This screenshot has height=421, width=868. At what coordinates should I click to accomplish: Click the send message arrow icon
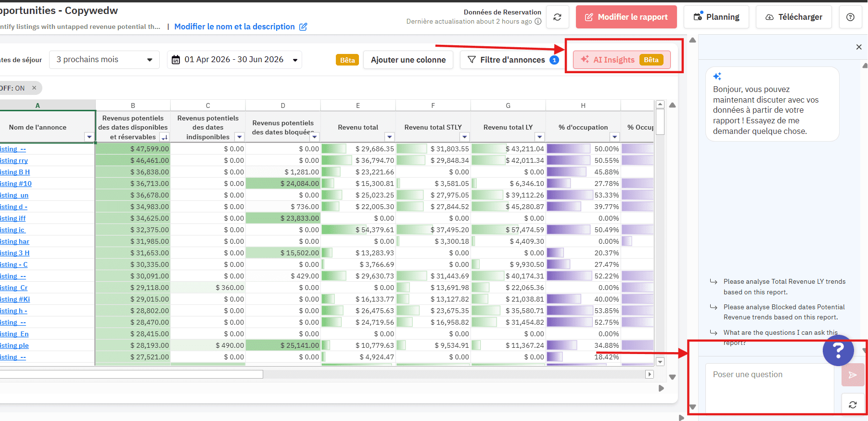click(852, 375)
